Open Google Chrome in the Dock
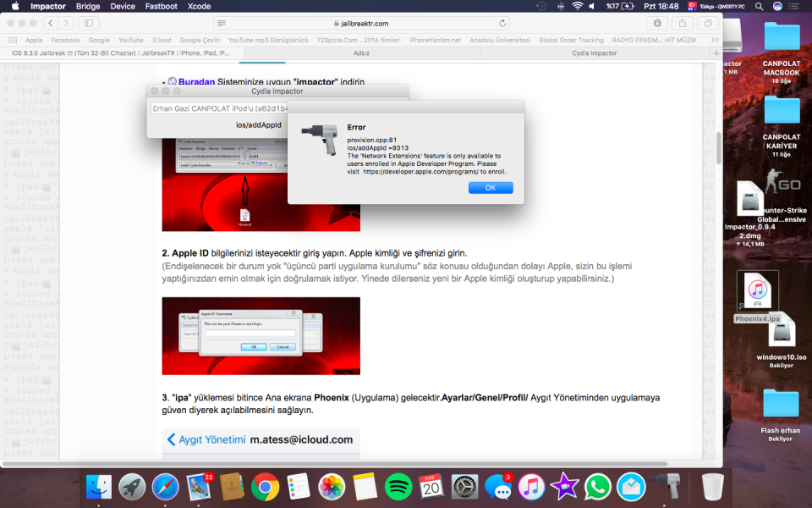This screenshot has height=508, width=812. [265, 486]
